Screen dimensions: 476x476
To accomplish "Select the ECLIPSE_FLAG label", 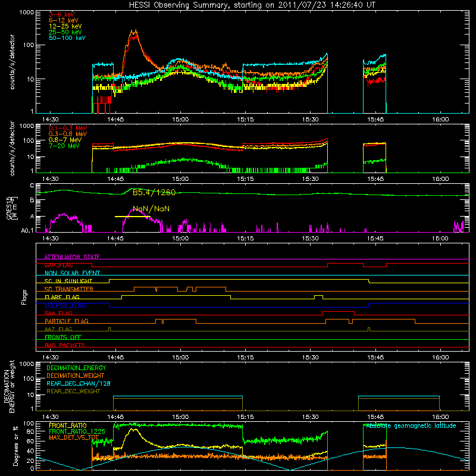I will [65, 305].
